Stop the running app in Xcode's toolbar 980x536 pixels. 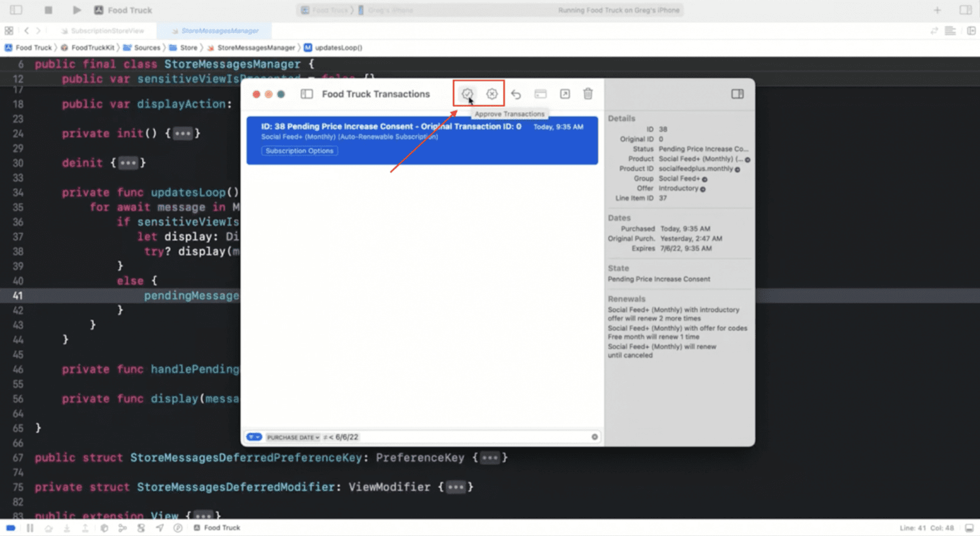[x=48, y=9]
